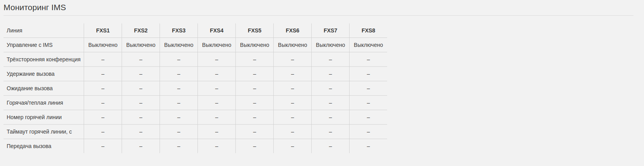Screen dimensions: 644x166
Task: Click the FXS6 column header
Action: click(x=292, y=30)
